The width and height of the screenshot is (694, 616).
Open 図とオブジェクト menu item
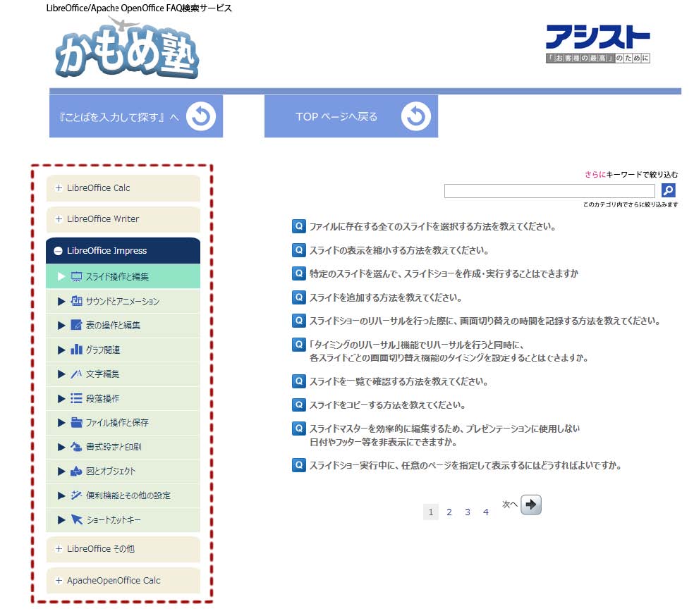pos(123,472)
